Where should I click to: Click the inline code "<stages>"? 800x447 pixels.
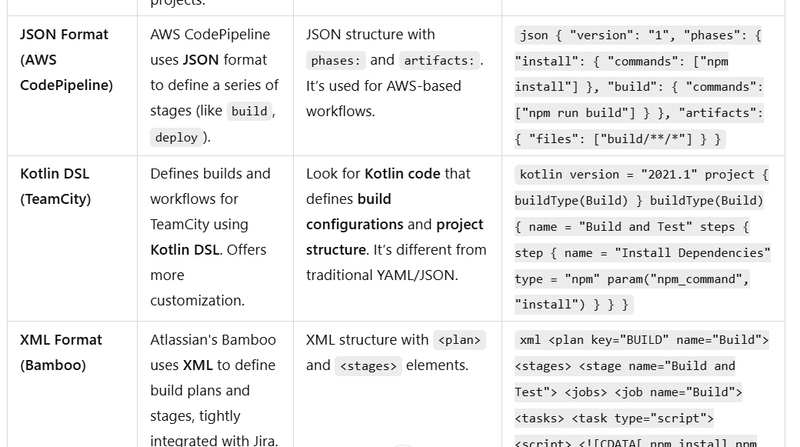368,366
